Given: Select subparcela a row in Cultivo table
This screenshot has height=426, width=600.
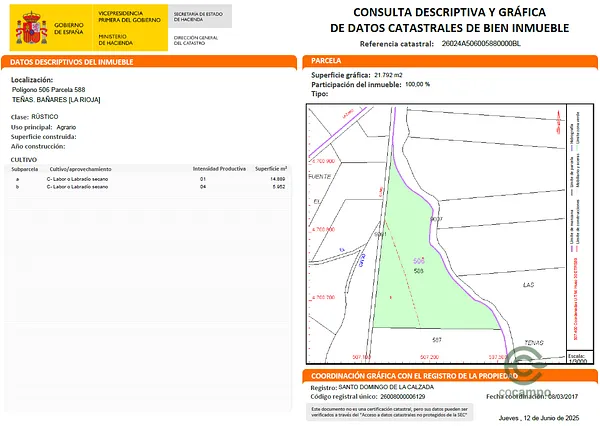Looking at the screenshot, I should point(150,179).
